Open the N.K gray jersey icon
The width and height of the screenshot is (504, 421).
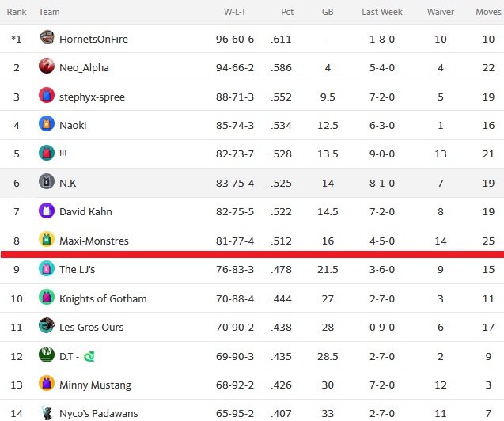tap(47, 181)
